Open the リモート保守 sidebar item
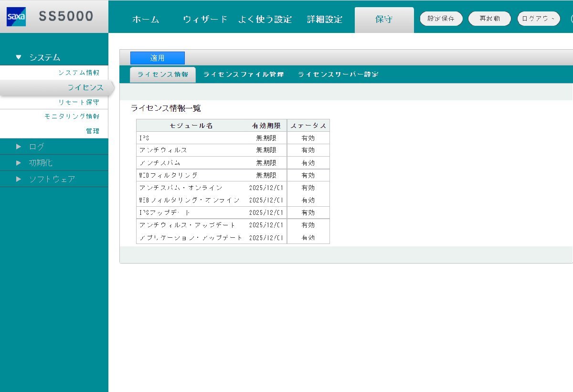573x392 pixels. tap(79, 102)
